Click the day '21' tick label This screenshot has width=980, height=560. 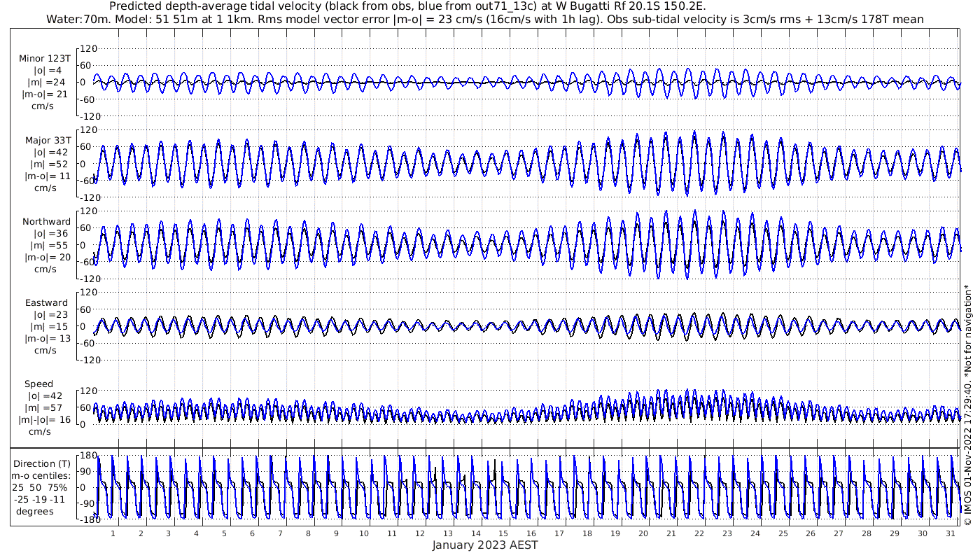(671, 533)
